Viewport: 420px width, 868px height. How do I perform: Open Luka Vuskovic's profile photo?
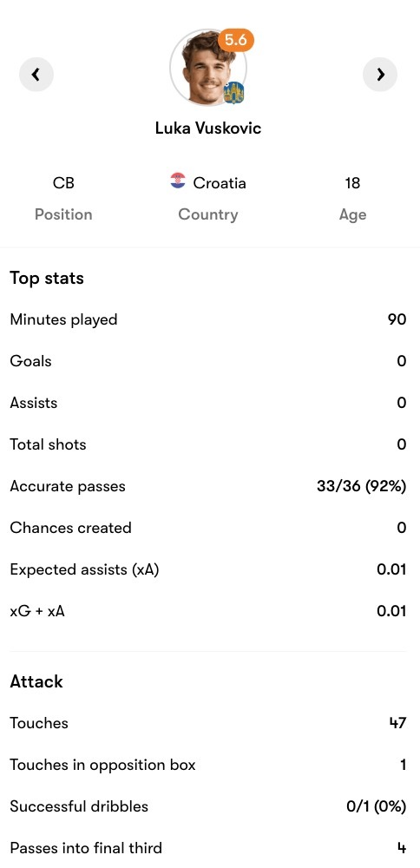pos(207,68)
